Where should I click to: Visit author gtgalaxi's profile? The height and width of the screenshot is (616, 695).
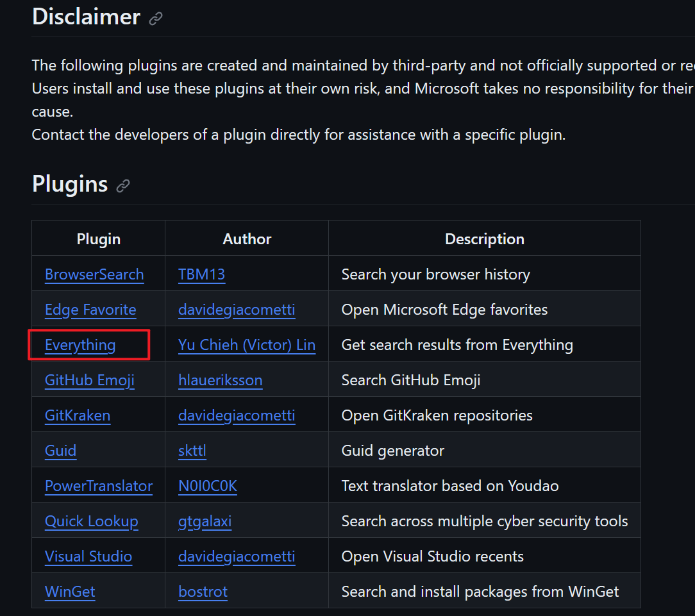coord(205,521)
